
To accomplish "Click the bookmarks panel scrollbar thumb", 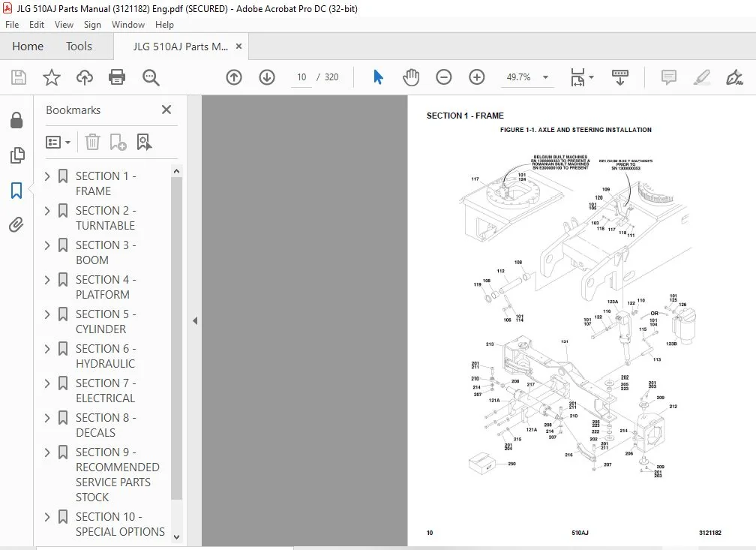I will [176, 338].
